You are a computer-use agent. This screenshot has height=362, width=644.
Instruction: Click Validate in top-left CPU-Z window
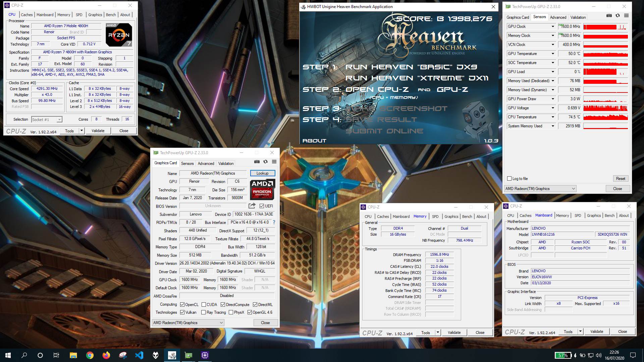pyautogui.click(x=98, y=131)
